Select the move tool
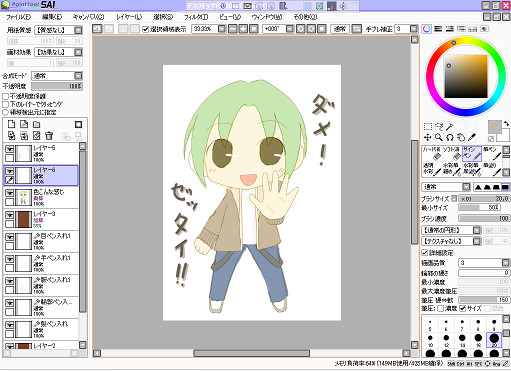Image resolution: width=511 pixels, height=371 pixels. pos(428,137)
